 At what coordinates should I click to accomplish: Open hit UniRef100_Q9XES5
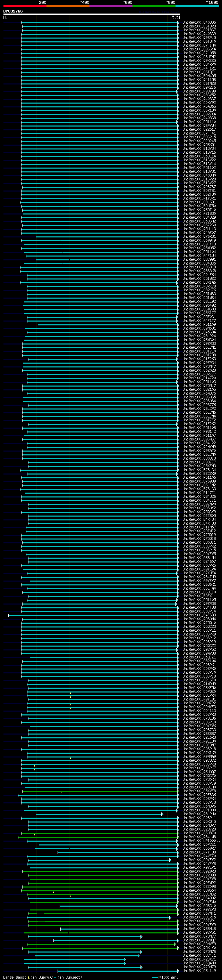(199, 60)
